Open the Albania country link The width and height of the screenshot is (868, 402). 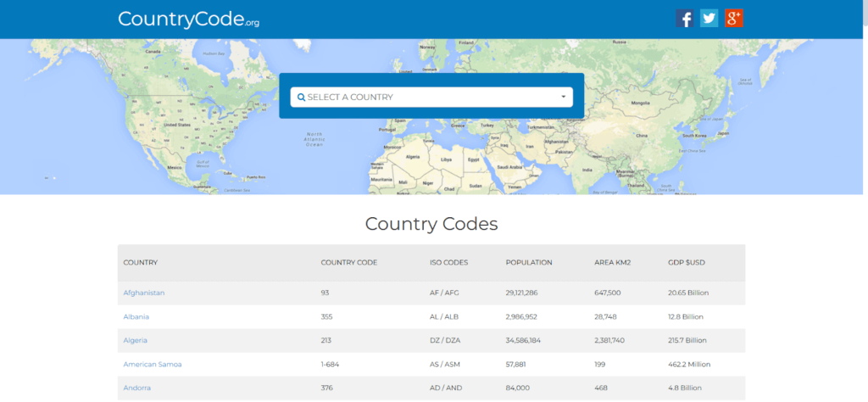coord(136,316)
